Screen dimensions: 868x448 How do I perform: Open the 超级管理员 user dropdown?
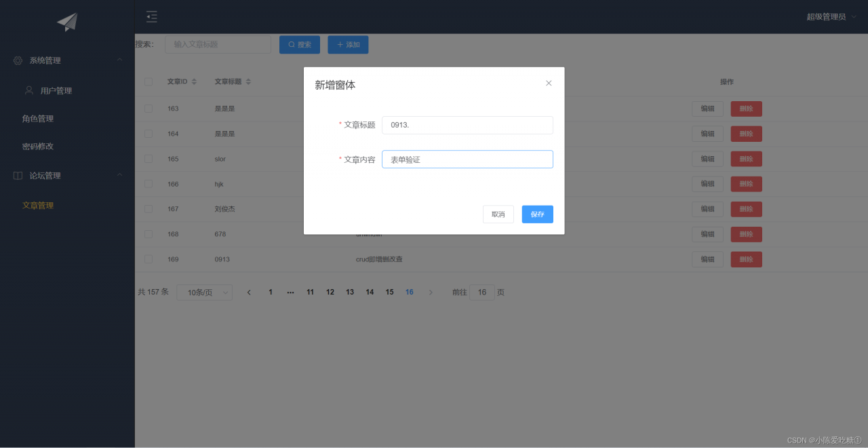point(831,17)
